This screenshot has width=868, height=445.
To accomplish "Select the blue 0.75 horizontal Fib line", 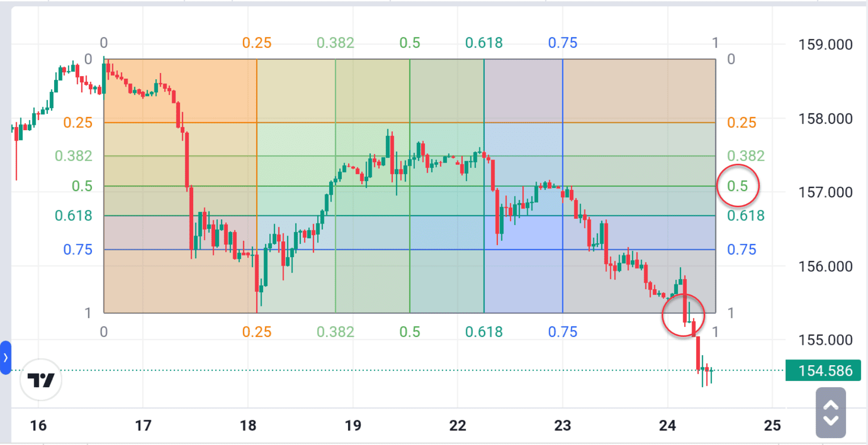I will click(x=410, y=249).
